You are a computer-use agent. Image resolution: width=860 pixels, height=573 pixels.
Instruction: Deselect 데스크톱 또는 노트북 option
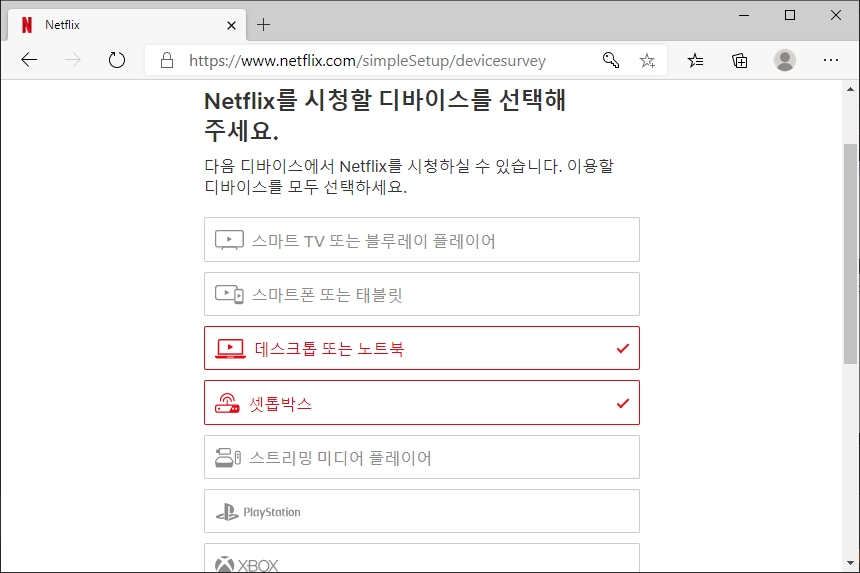[x=422, y=348]
